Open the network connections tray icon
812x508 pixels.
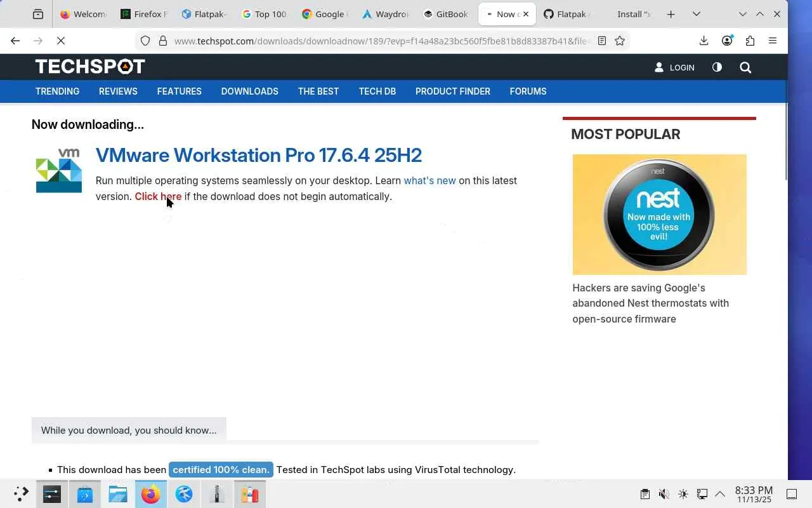click(702, 494)
